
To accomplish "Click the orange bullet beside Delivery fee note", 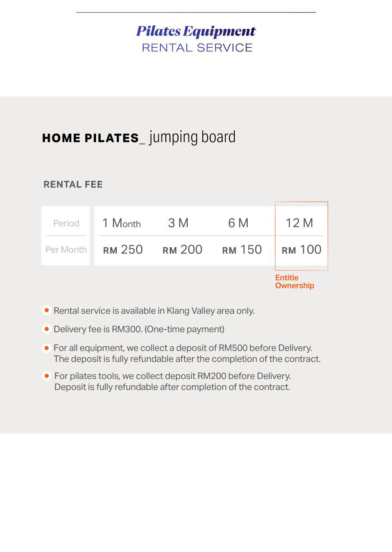I will pos(47,329).
